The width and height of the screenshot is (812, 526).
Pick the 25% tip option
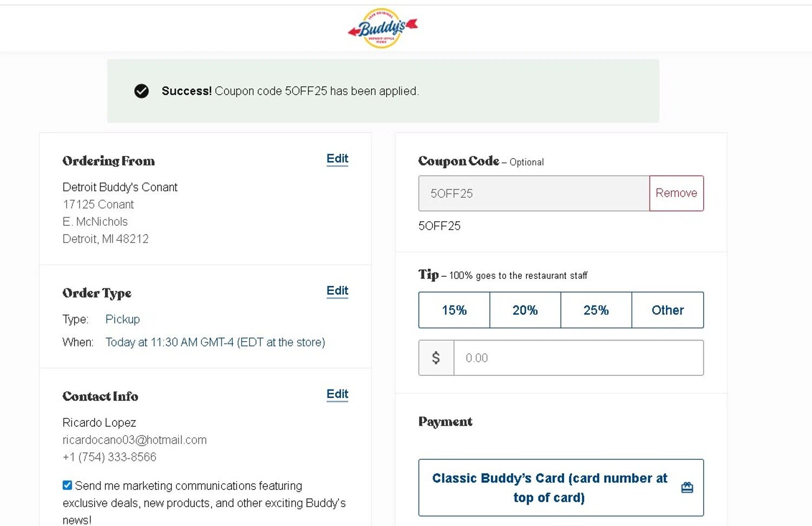coord(596,310)
